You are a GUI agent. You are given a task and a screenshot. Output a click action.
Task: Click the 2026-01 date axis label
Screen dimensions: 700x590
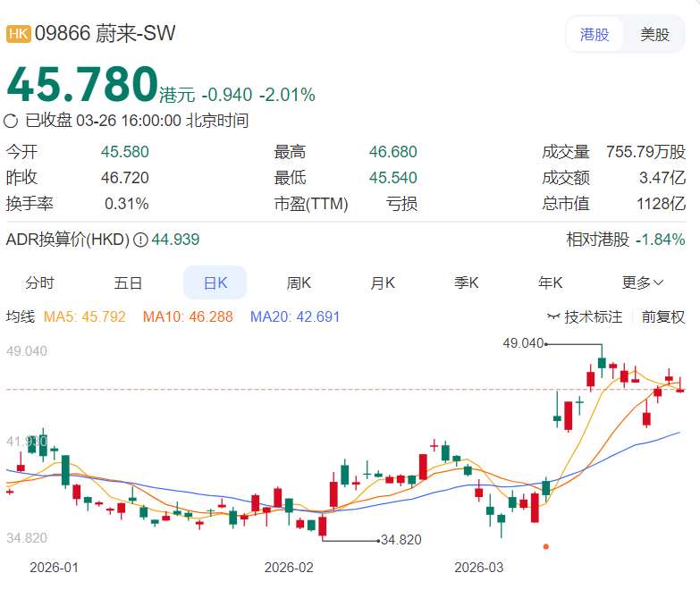pyautogui.click(x=54, y=568)
